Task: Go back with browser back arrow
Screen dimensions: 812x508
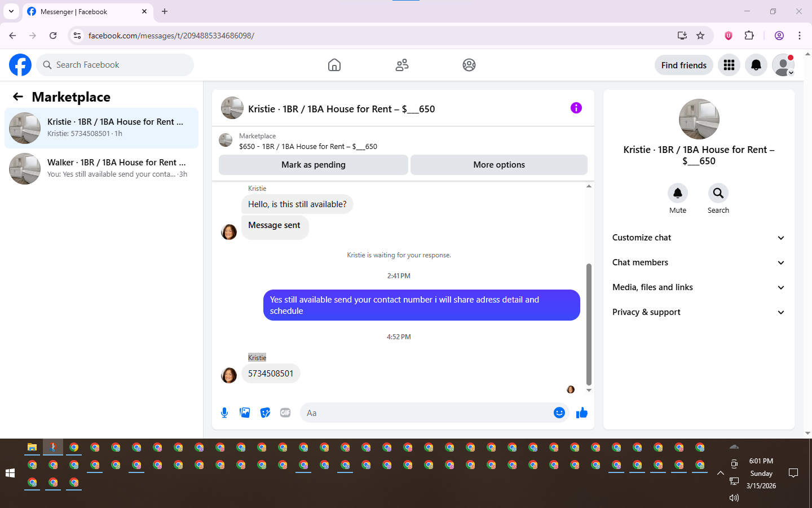Action: pos(12,36)
